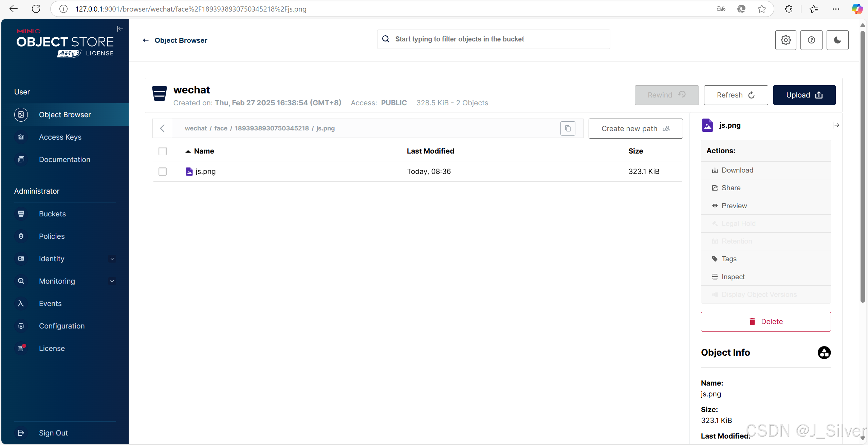This screenshot has height=445, width=868.
Task: Click browser favorites star icon
Action: point(761,9)
